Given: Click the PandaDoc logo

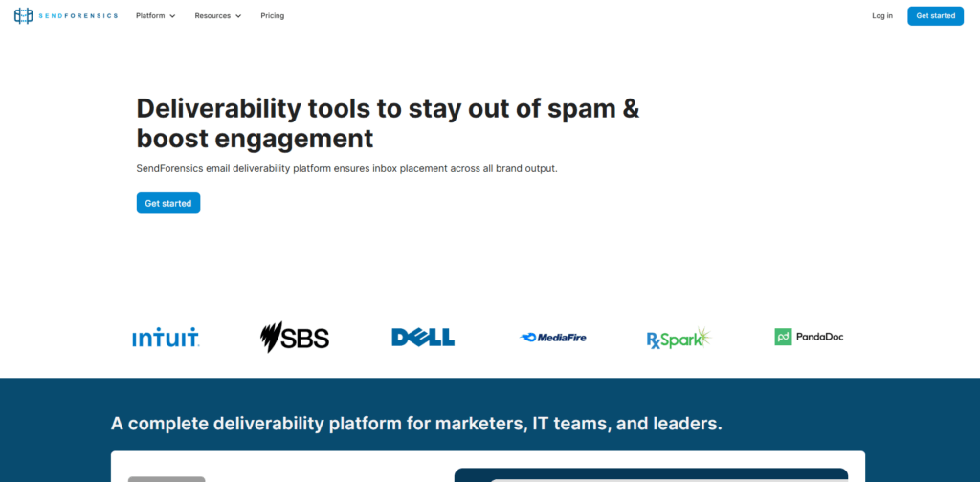Looking at the screenshot, I should pyautogui.click(x=809, y=337).
